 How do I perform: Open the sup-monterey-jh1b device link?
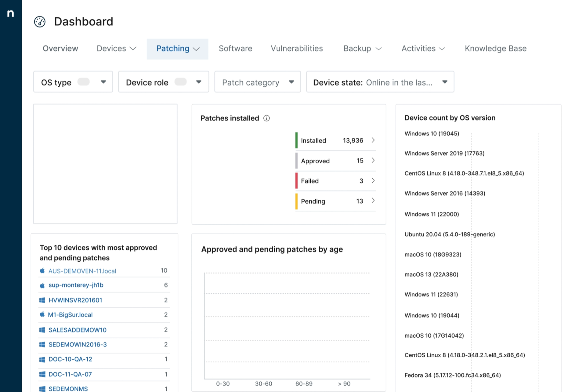coord(76,285)
